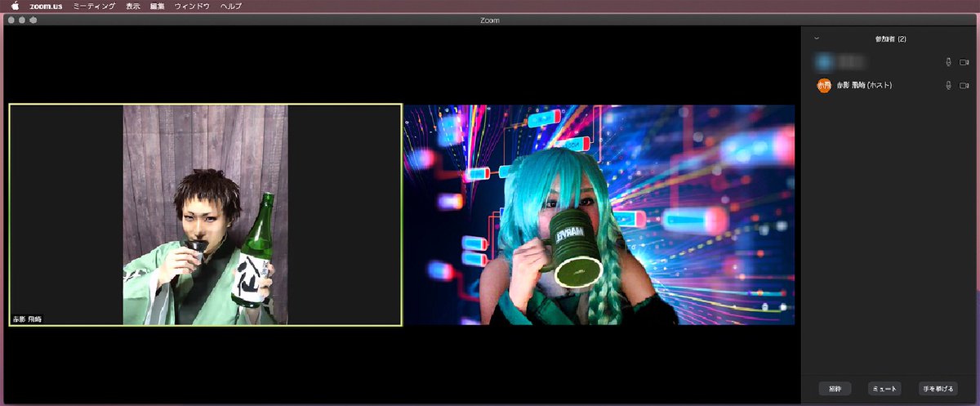Click the 手を挙げる raise hand button
The height and width of the screenshot is (406, 980).
click(937, 389)
